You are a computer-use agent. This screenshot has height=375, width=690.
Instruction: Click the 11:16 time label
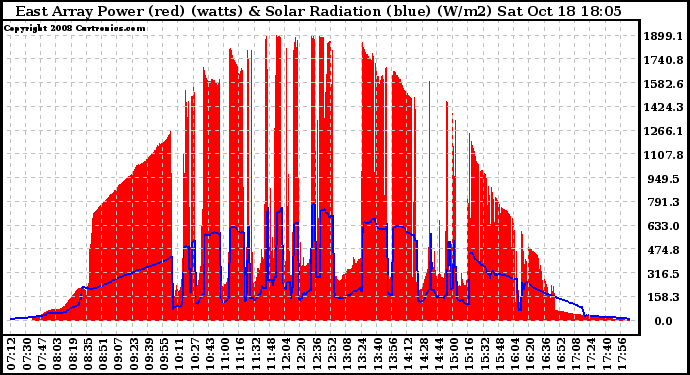pyautogui.click(x=240, y=353)
